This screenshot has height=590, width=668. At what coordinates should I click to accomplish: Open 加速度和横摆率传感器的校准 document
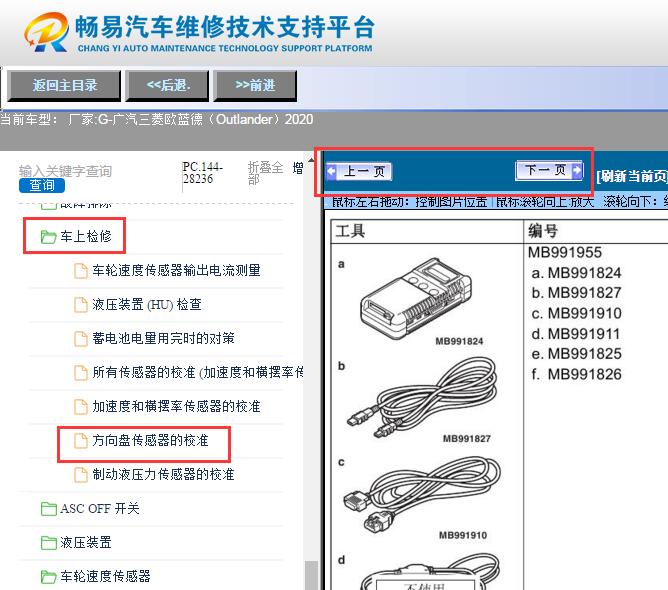coord(176,406)
